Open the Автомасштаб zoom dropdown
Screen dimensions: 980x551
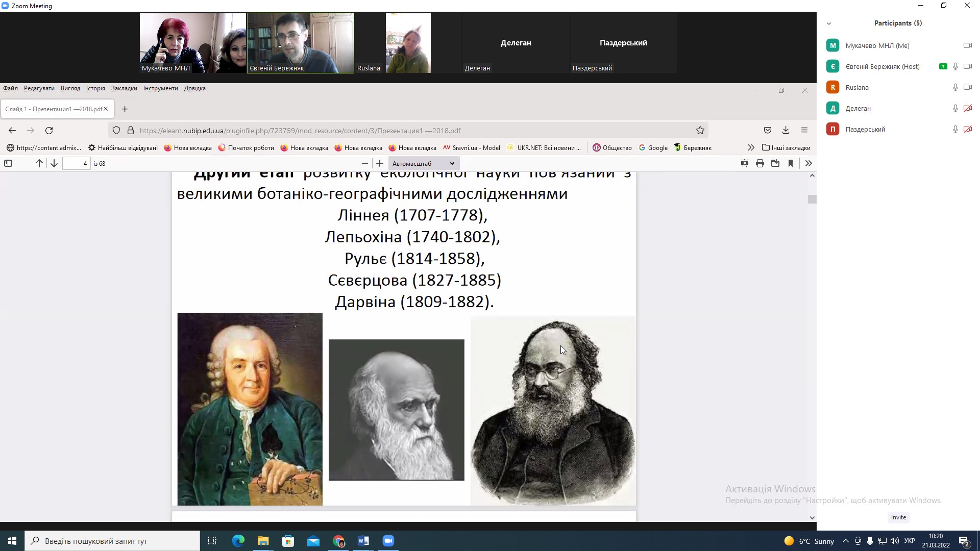[424, 163]
